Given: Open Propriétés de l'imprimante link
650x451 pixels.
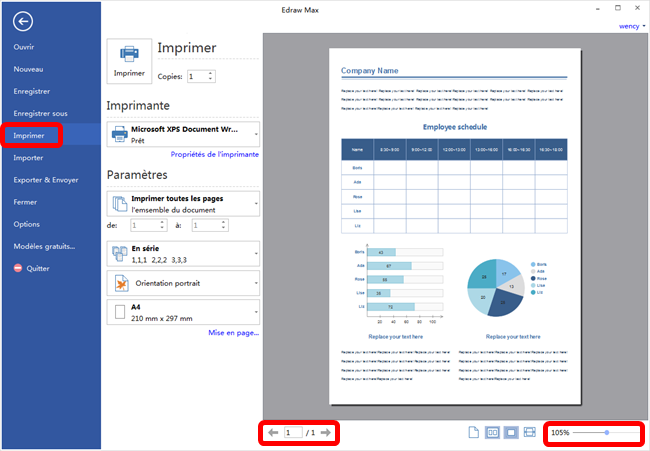Looking at the screenshot, I should (x=214, y=155).
